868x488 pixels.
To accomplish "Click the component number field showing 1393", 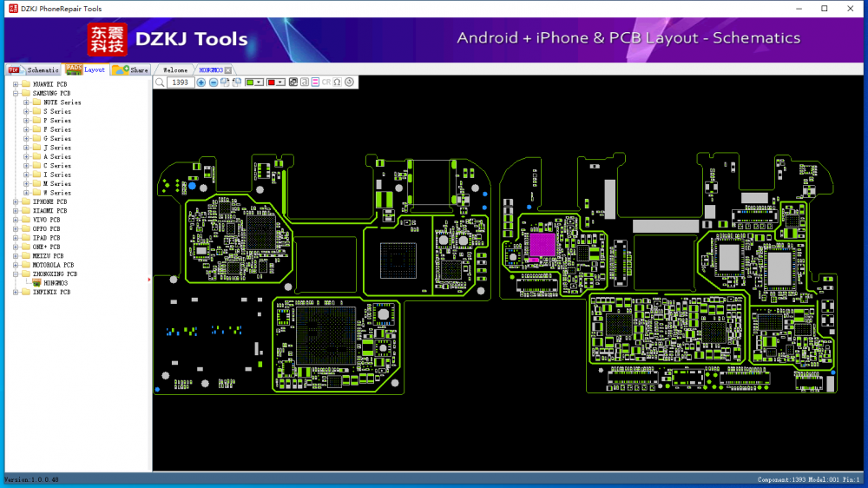I will point(181,82).
